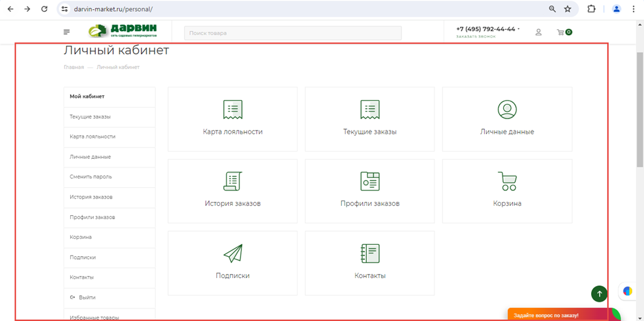The width and height of the screenshot is (644, 321).
Task: Open the Профили заказов tile icon
Action: pos(370,181)
